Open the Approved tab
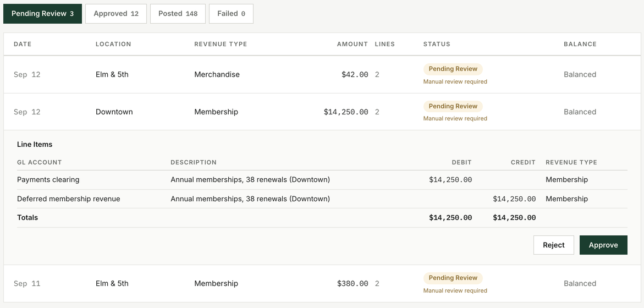Image resolution: width=644 pixels, height=308 pixels. [116, 14]
